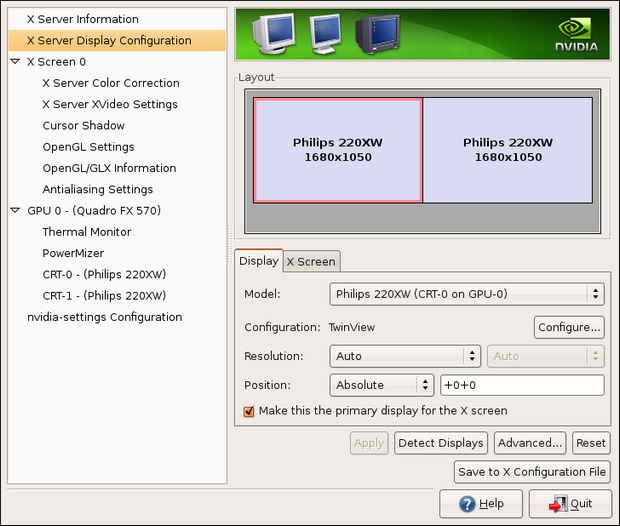Open the Advanced... options button
The width and height of the screenshot is (620, 526).
pos(530,443)
